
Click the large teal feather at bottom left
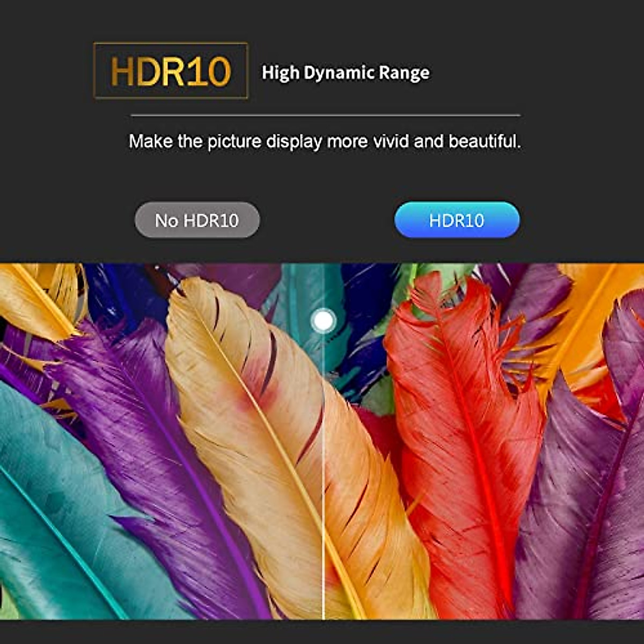click(x=59, y=510)
